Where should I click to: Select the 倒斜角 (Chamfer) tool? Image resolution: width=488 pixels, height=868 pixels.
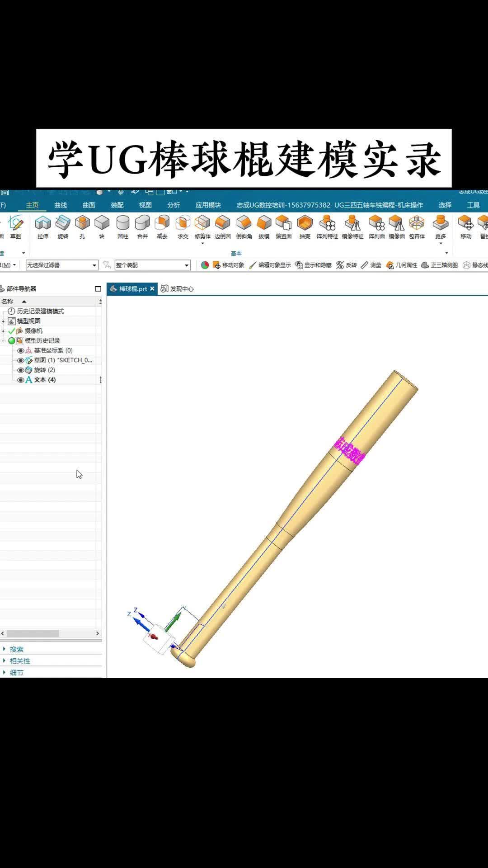(x=244, y=226)
